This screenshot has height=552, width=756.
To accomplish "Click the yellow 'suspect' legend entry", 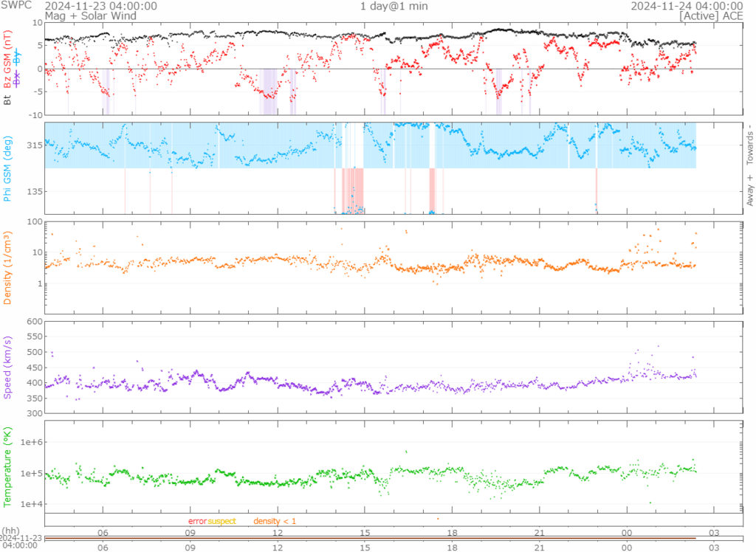I will [x=221, y=521].
